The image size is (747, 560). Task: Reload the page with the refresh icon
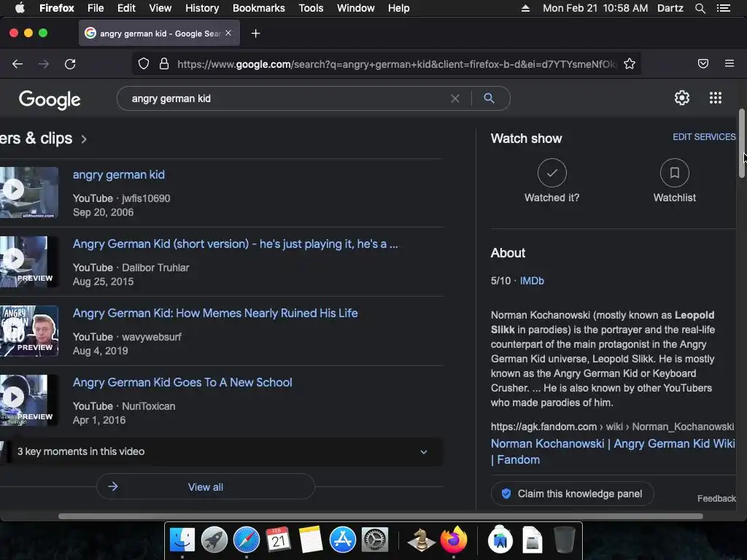[70, 64]
